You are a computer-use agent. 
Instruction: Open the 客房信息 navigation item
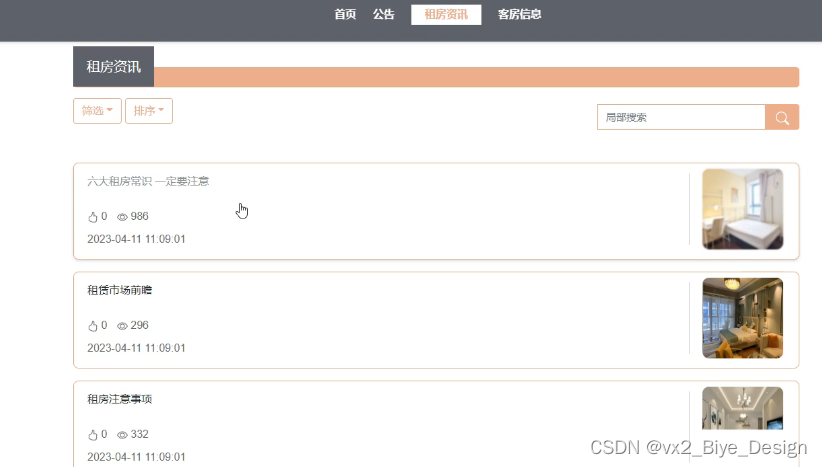(520, 14)
